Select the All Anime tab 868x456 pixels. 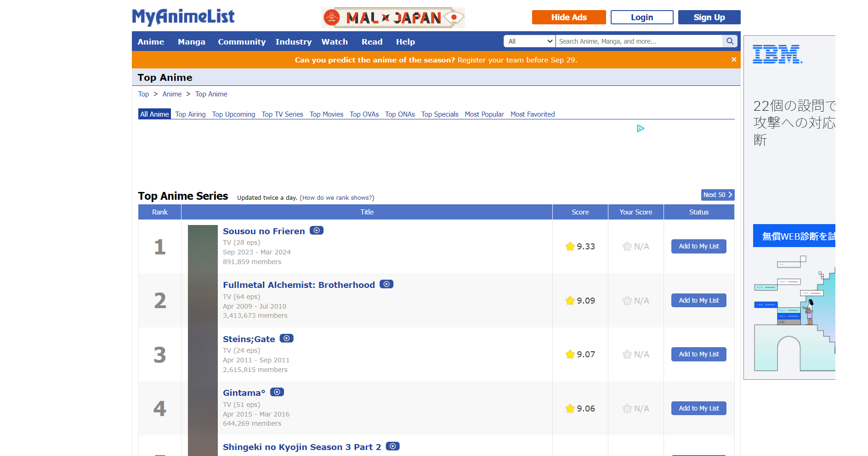[154, 114]
